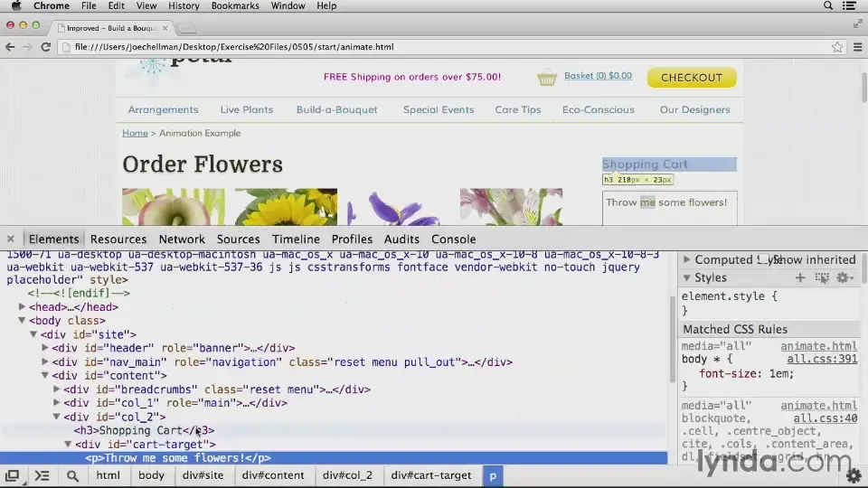This screenshot has height=488, width=868.
Task: Switch to the Network tab
Action: [182, 239]
